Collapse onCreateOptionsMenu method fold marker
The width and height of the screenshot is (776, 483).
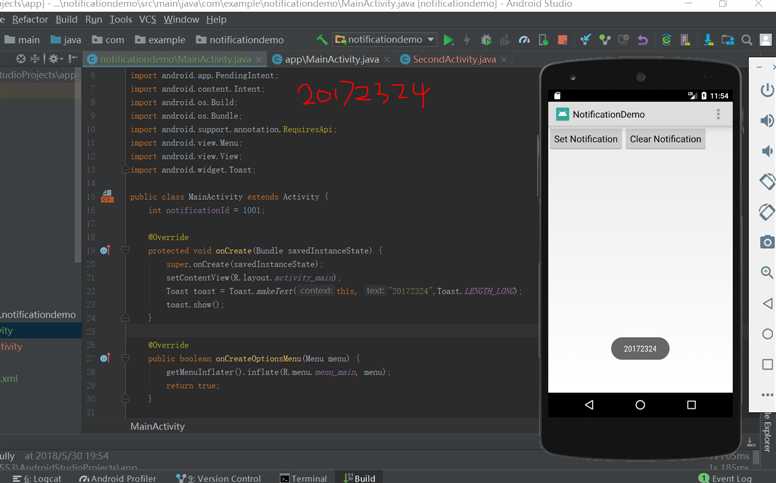click(x=125, y=358)
